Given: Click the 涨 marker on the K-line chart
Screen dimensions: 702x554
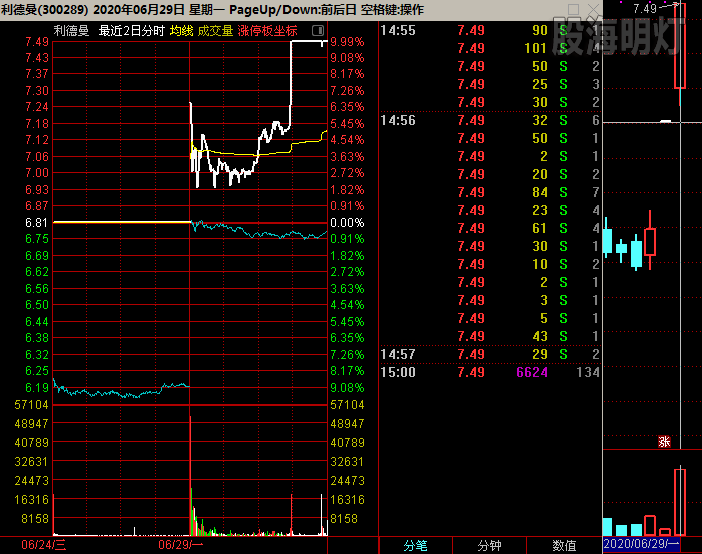Looking at the screenshot, I should (x=664, y=442).
